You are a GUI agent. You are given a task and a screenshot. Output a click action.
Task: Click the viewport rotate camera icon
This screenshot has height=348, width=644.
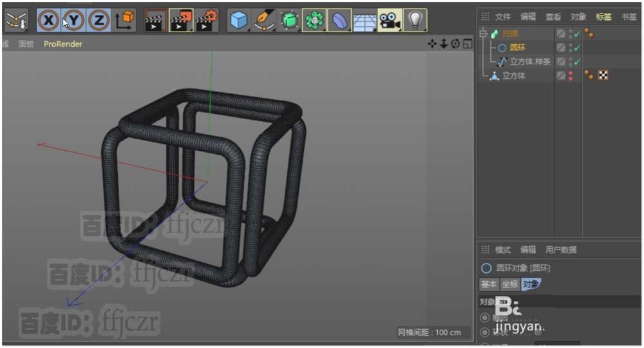(455, 44)
